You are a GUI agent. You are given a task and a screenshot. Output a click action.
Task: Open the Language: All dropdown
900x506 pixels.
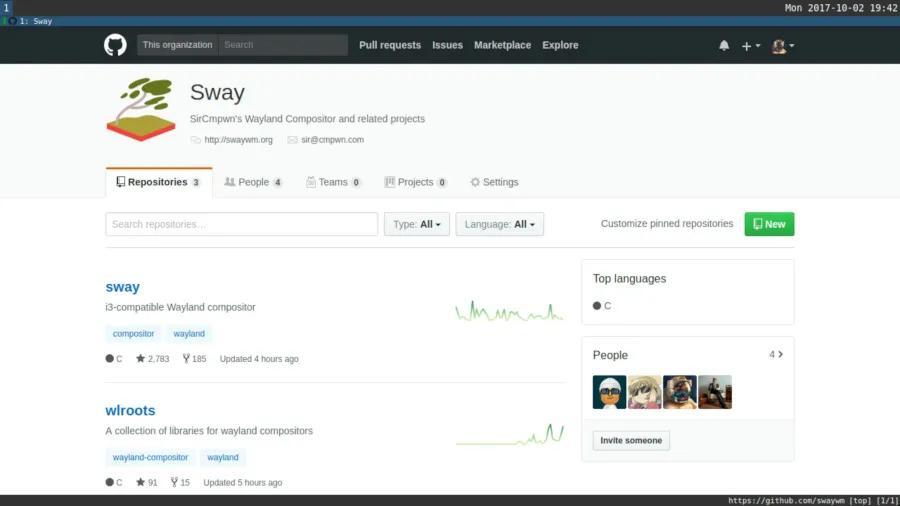[x=499, y=224]
